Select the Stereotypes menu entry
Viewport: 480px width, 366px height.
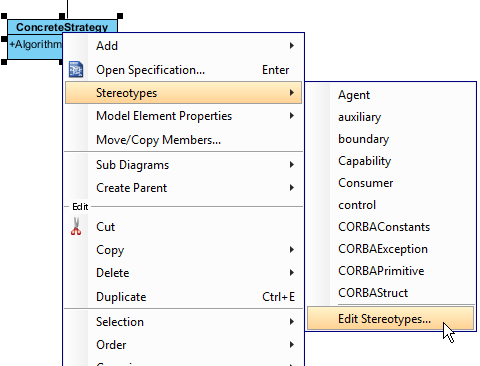(x=183, y=93)
